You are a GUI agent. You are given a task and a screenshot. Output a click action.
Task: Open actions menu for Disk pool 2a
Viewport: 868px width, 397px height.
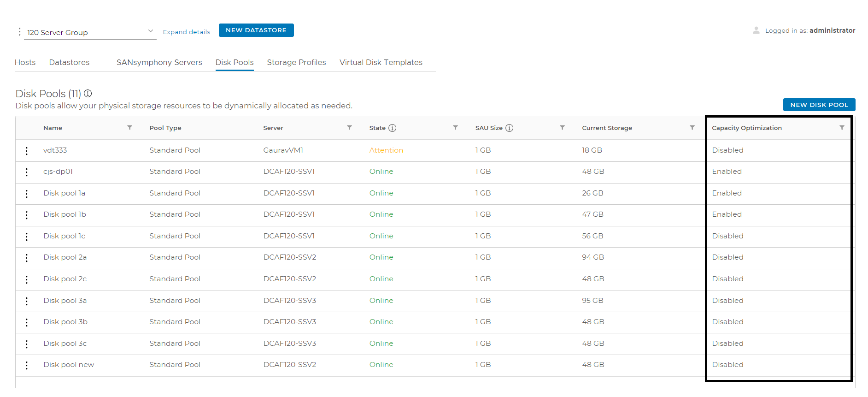[x=27, y=258]
